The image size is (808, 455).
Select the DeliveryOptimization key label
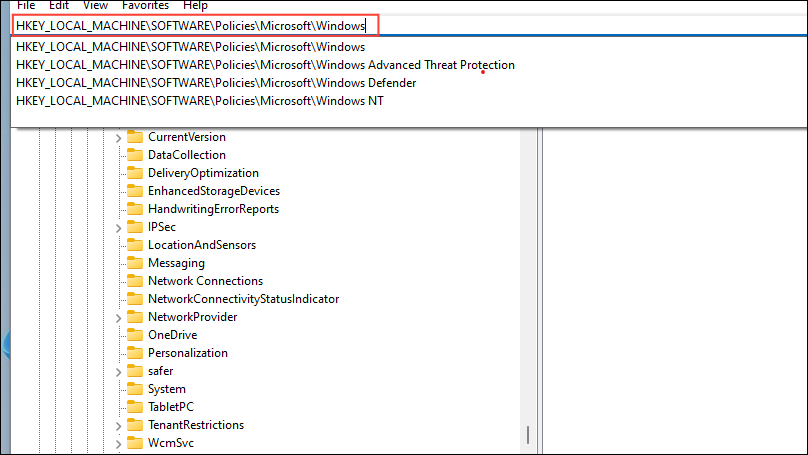point(204,173)
